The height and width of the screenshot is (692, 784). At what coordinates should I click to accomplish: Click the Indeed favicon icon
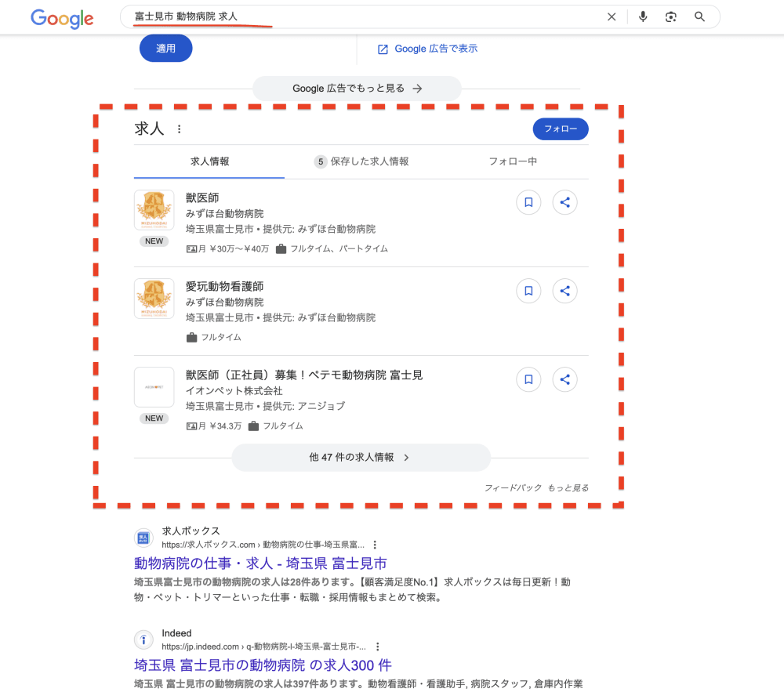click(143, 639)
